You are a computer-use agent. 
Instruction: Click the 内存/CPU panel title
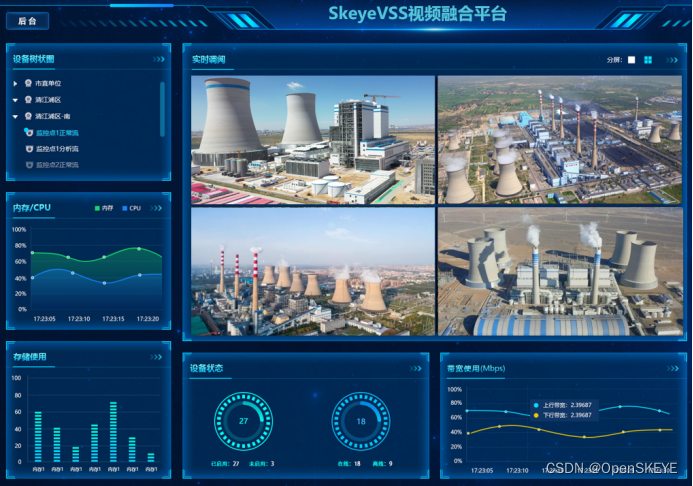click(x=32, y=208)
